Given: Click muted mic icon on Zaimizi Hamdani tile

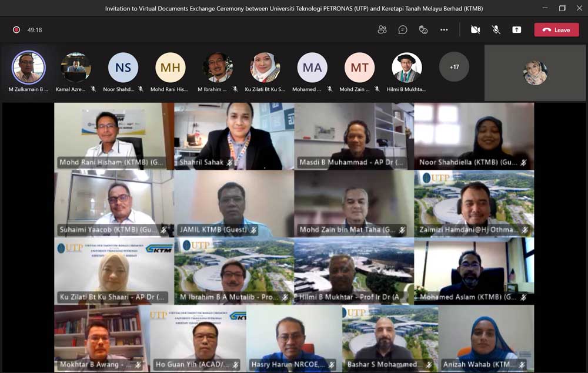Looking at the screenshot, I should [525, 230].
